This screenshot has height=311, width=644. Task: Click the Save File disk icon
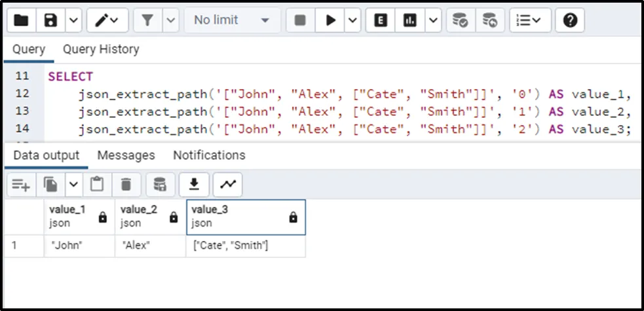(x=50, y=21)
